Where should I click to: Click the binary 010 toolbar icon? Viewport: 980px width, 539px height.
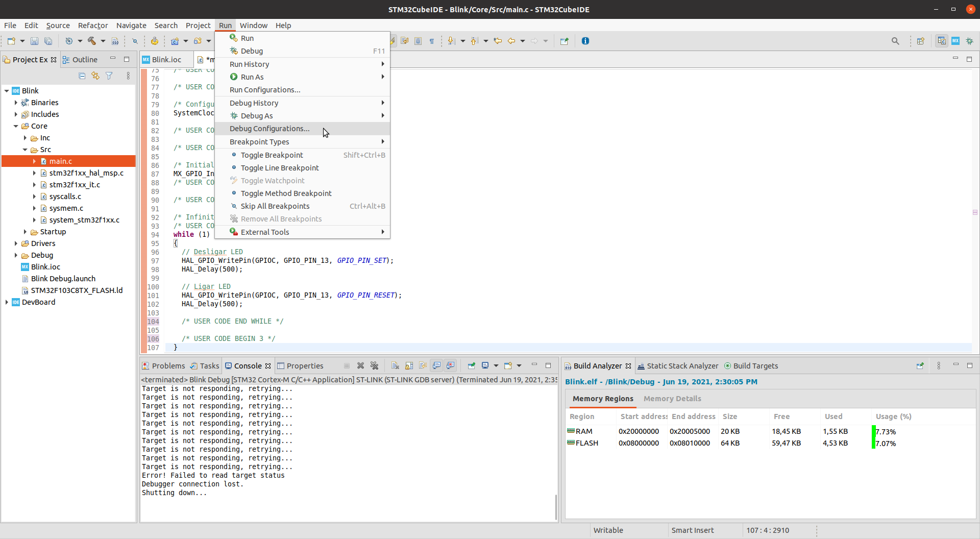[115, 41]
